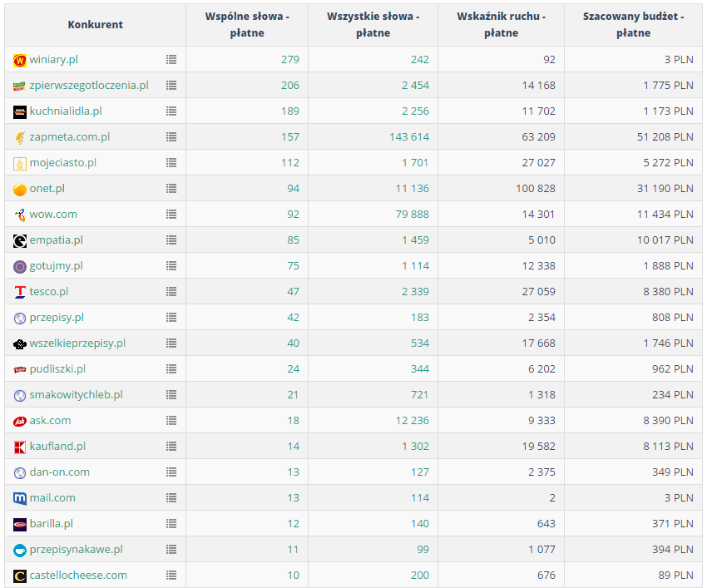Open the list icon beside zapmeta.com.pl

tap(171, 136)
